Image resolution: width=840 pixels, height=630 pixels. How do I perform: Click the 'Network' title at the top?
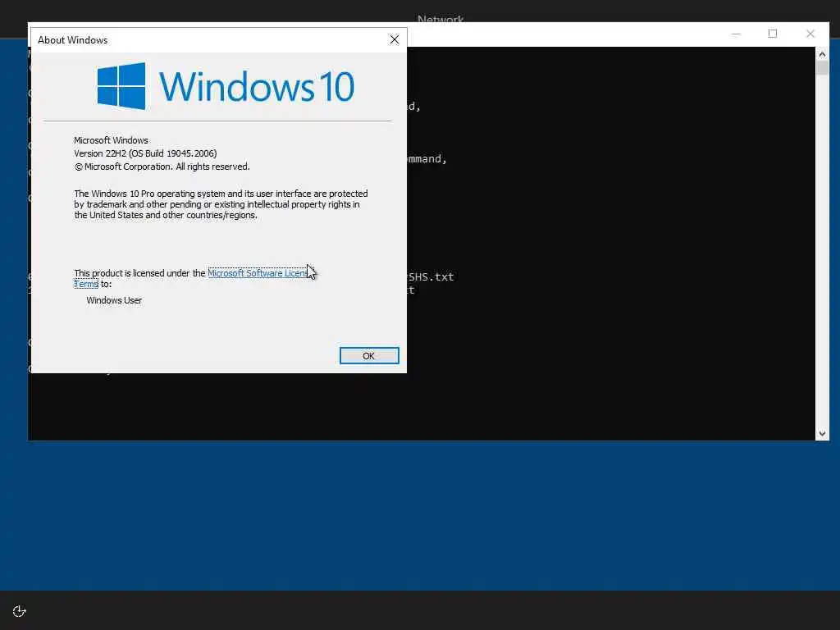point(441,19)
